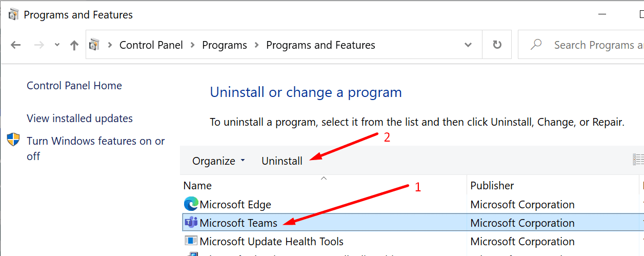Click the Windows features shield icon
Viewport: 644px width, 256px height.
click(x=13, y=140)
